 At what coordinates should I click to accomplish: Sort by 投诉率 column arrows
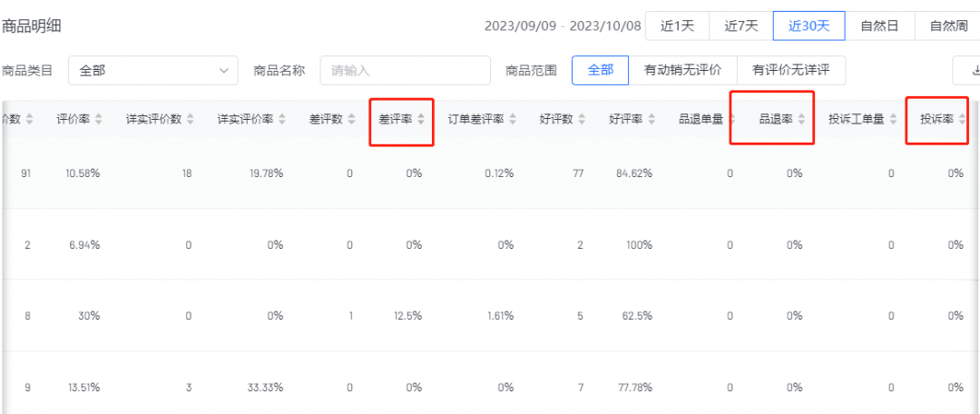[961, 119]
